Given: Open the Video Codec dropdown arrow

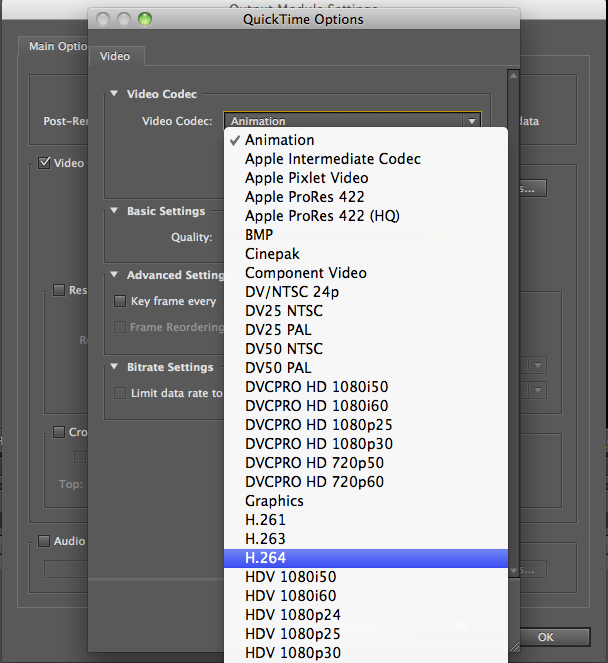Looking at the screenshot, I should tap(472, 121).
